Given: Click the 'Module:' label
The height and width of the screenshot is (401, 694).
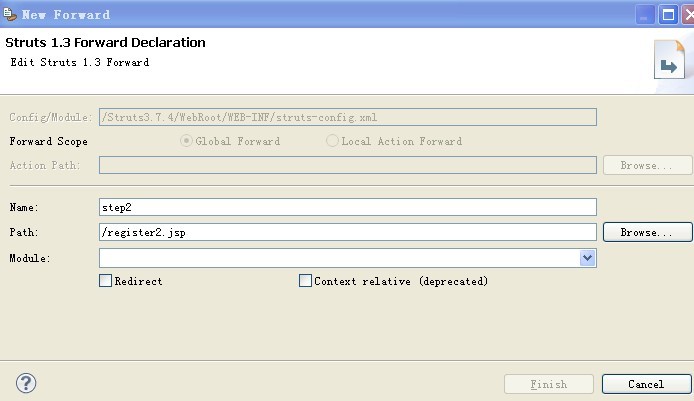Looking at the screenshot, I should click(x=30, y=258).
